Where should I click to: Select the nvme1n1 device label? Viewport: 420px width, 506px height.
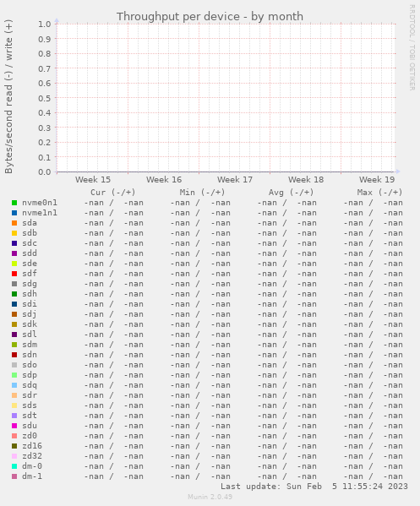40,213
